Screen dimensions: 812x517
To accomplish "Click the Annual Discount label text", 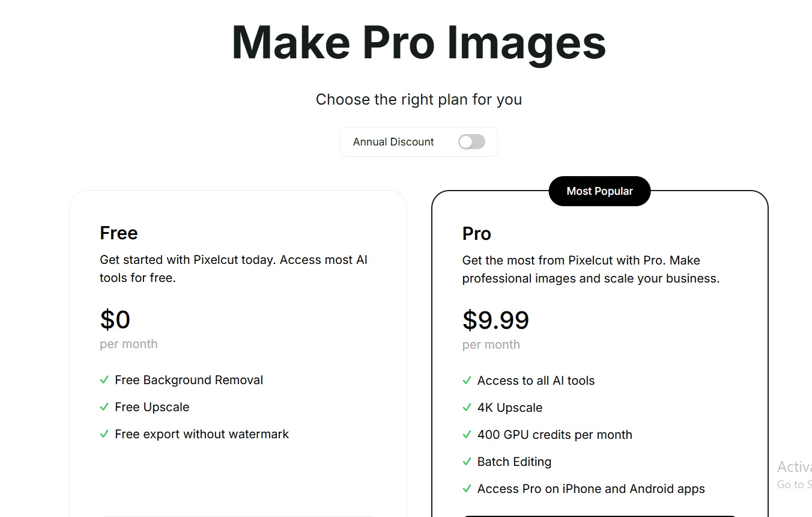I will click(393, 142).
